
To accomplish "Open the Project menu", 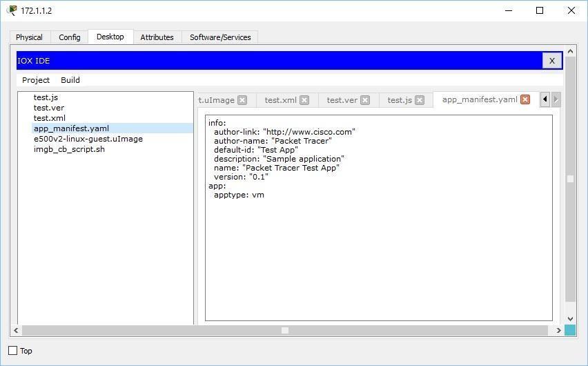I will click(36, 80).
